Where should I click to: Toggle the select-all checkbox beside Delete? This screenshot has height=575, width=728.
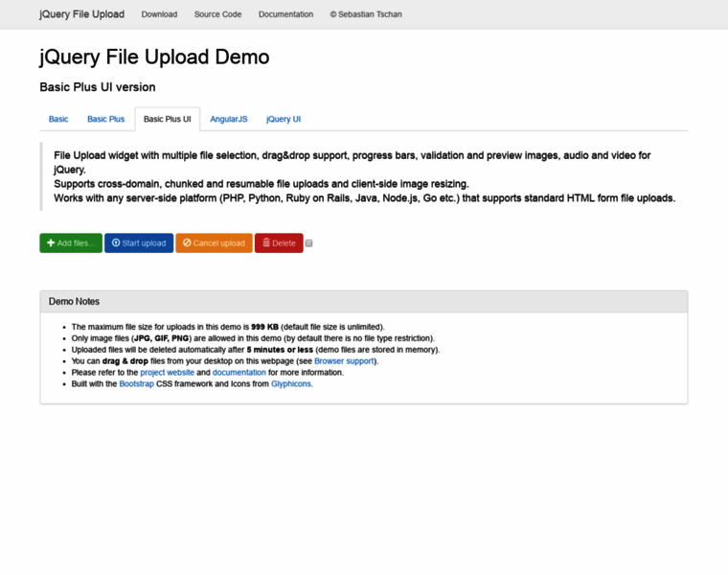point(308,243)
